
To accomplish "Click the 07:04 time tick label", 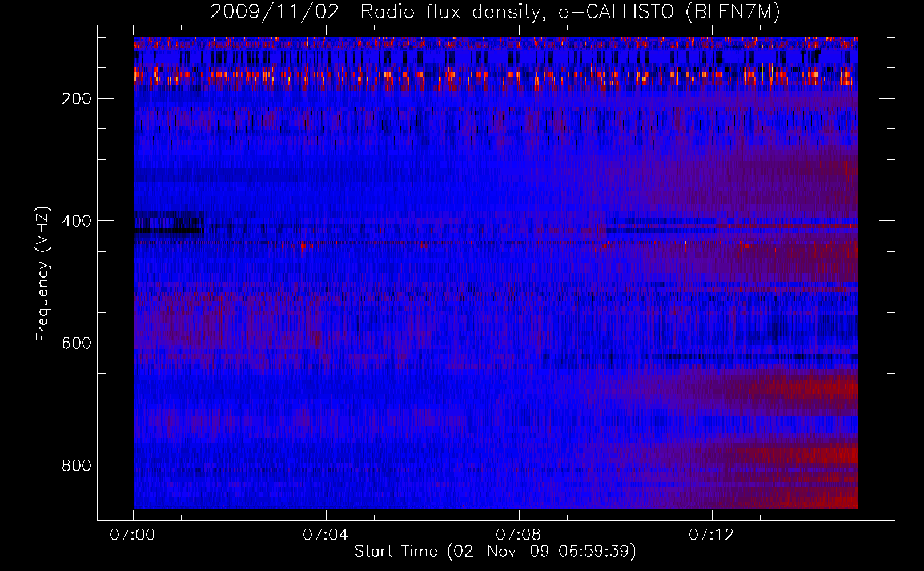I will tap(326, 535).
